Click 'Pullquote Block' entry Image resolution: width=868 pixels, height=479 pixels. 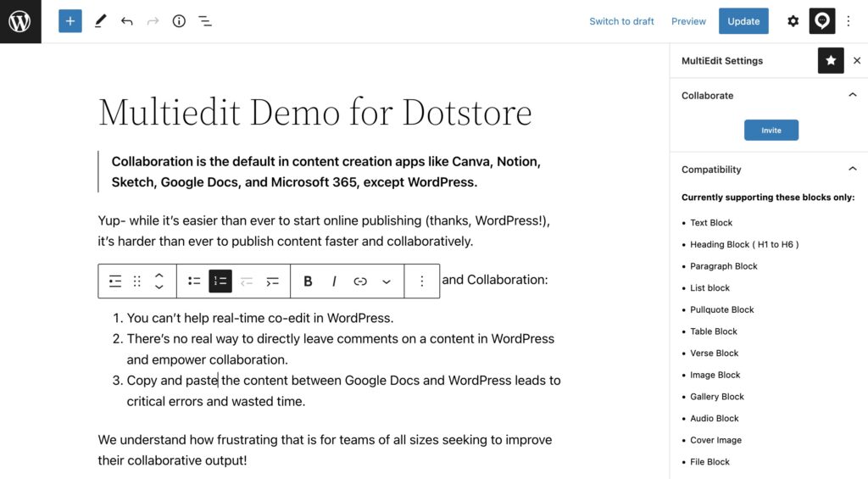[722, 309]
